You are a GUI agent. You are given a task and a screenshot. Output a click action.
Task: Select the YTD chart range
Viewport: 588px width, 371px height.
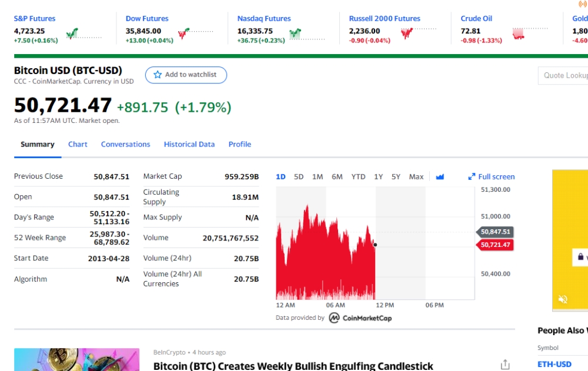[x=358, y=177]
